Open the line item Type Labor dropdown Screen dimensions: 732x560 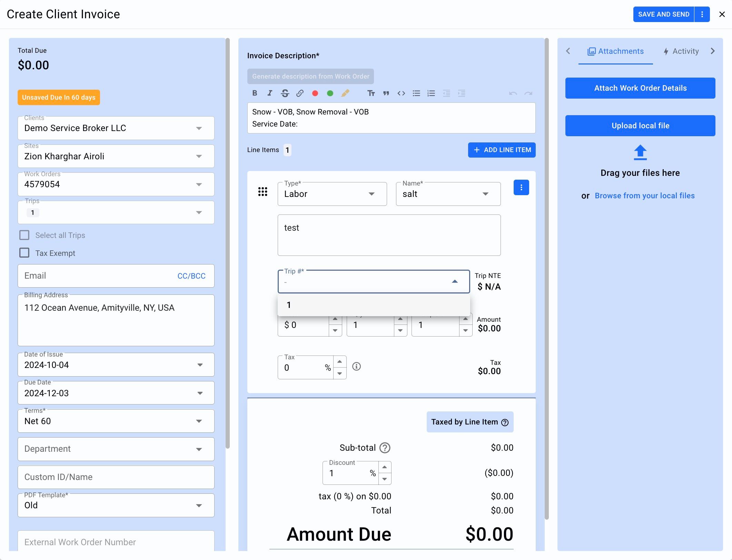point(371,194)
